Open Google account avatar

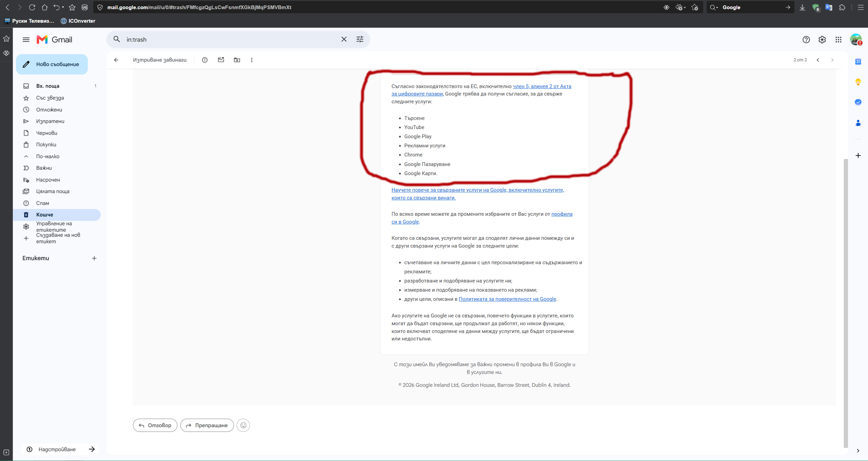(856, 40)
